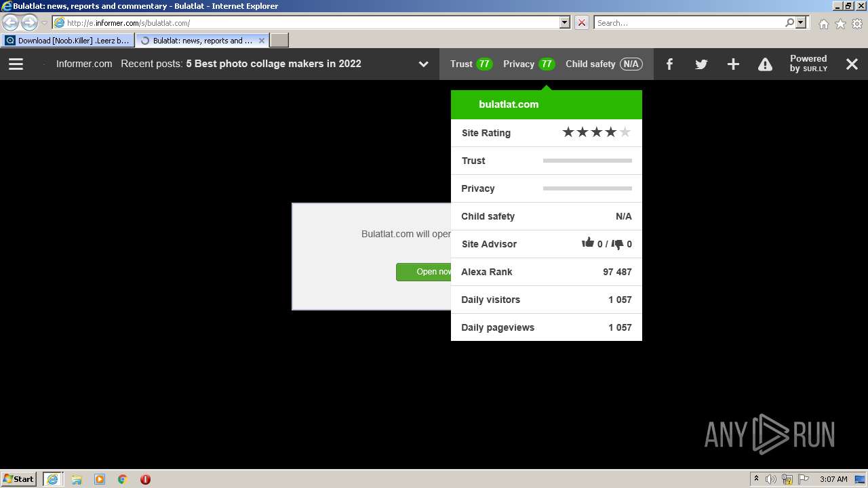
Task: Click the Privacy progress bar
Action: coord(587,188)
